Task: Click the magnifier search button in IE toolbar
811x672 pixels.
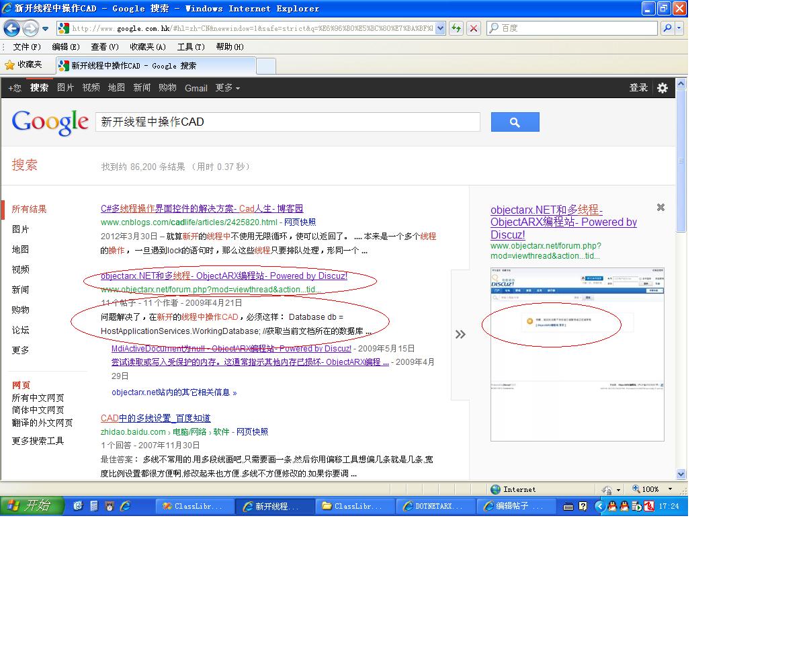Action: (x=667, y=28)
